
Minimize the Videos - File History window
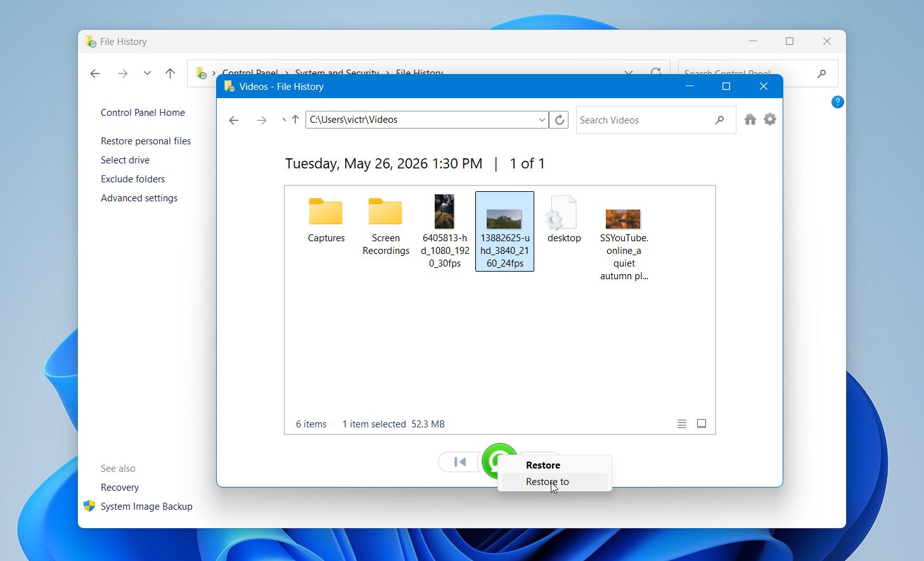click(x=690, y=86)
